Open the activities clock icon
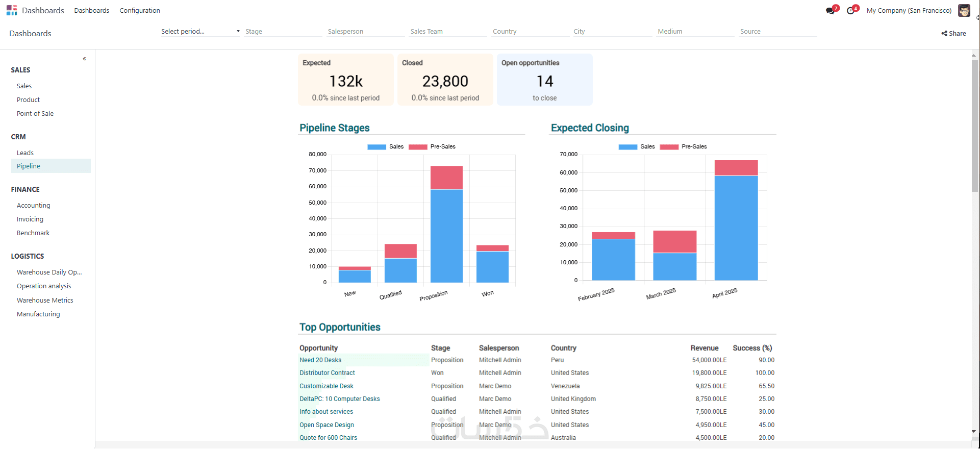 tap(851, 10)
